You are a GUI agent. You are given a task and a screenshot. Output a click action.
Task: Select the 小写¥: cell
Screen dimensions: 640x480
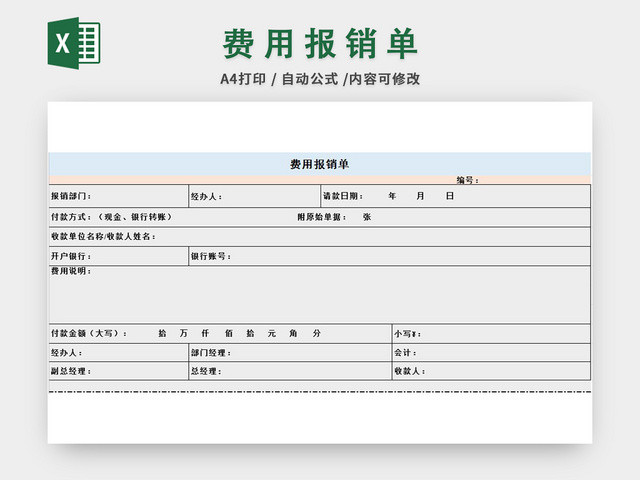(x=491, y=334)
